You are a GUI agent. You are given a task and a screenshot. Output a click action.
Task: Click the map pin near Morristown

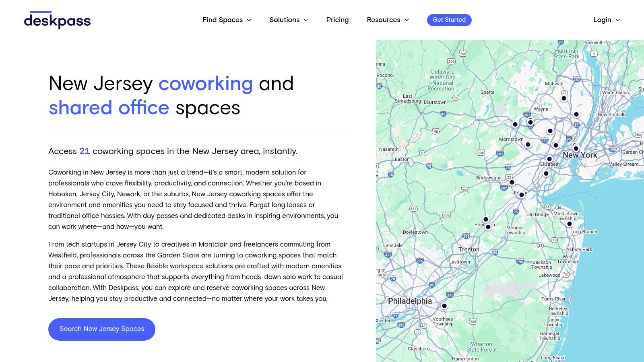click(x=528, y=144)
